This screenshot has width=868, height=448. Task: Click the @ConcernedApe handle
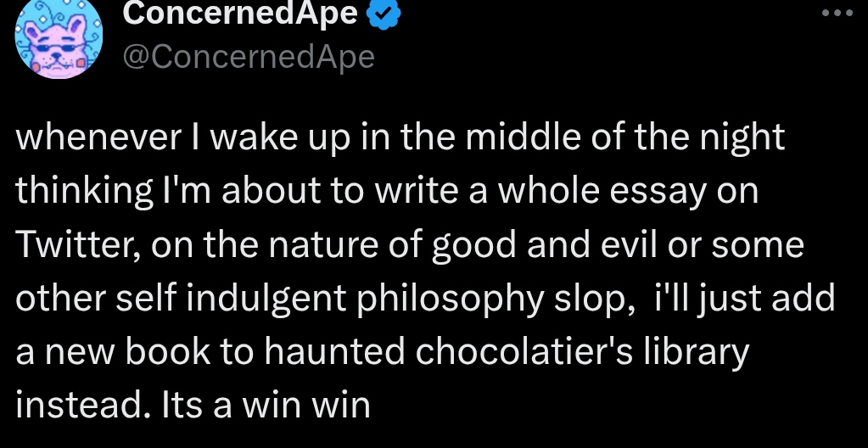[249, 56]
